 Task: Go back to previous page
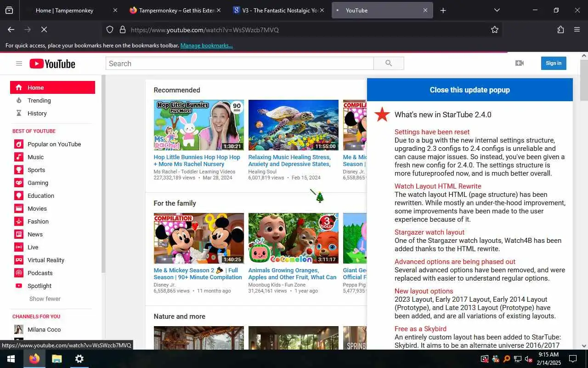[x=11, y=29]
